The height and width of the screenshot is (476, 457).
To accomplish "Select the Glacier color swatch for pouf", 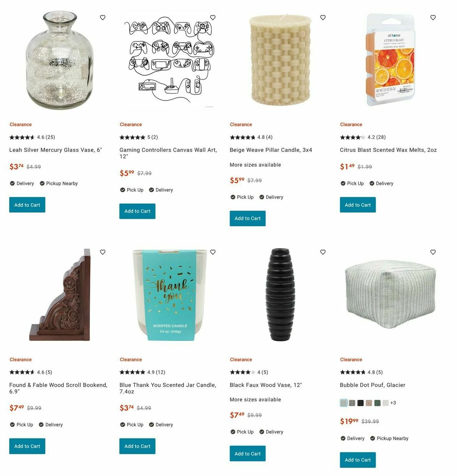I will coord(344,403).
